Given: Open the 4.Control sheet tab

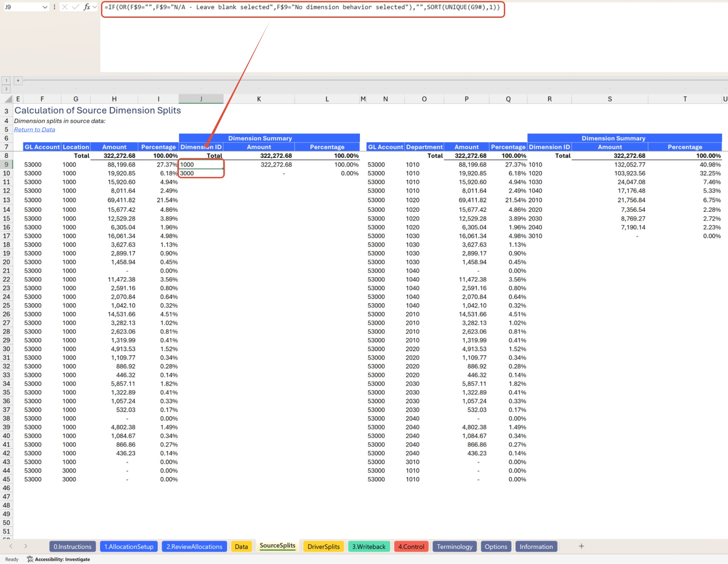Looking at the screenshot, I should (x=411, y=547).
